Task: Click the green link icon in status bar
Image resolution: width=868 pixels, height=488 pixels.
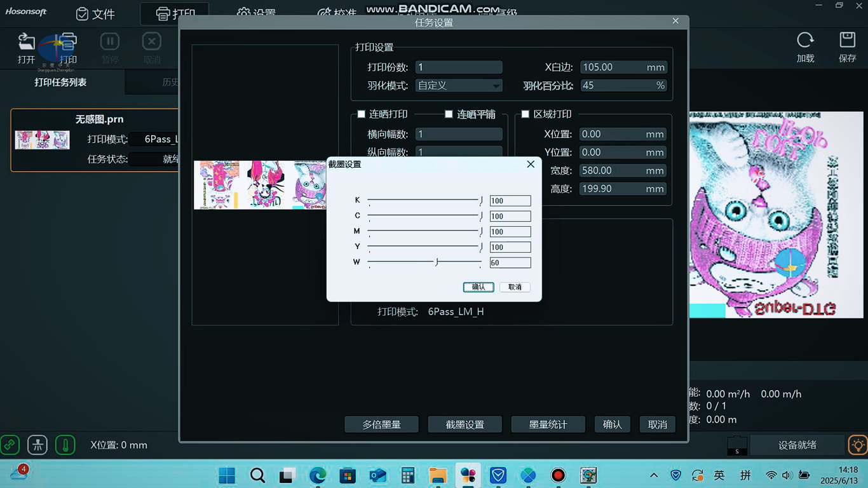Action: pos(10,445)
